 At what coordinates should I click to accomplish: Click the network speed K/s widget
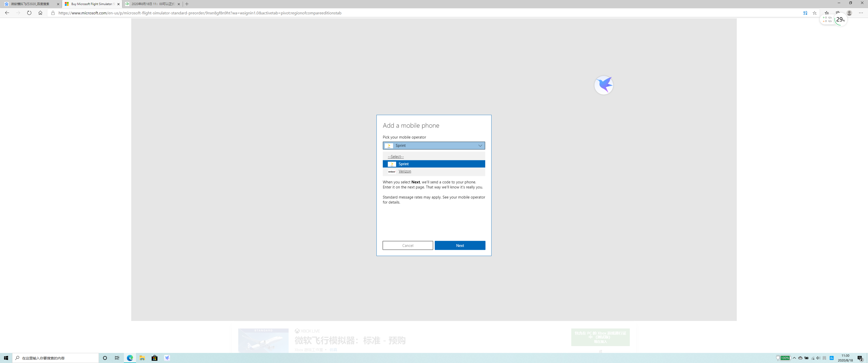pos(827,19)
